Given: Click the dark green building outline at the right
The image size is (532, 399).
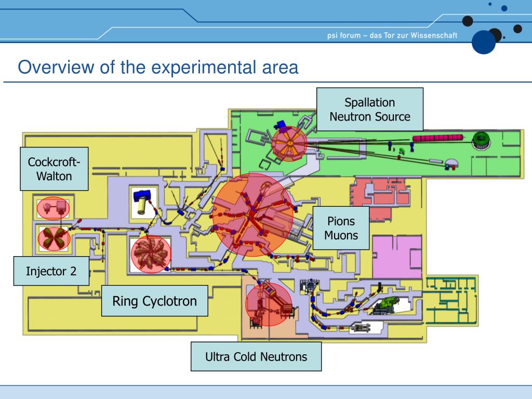Looking at the screenshot, I should (x=451, y=300).
